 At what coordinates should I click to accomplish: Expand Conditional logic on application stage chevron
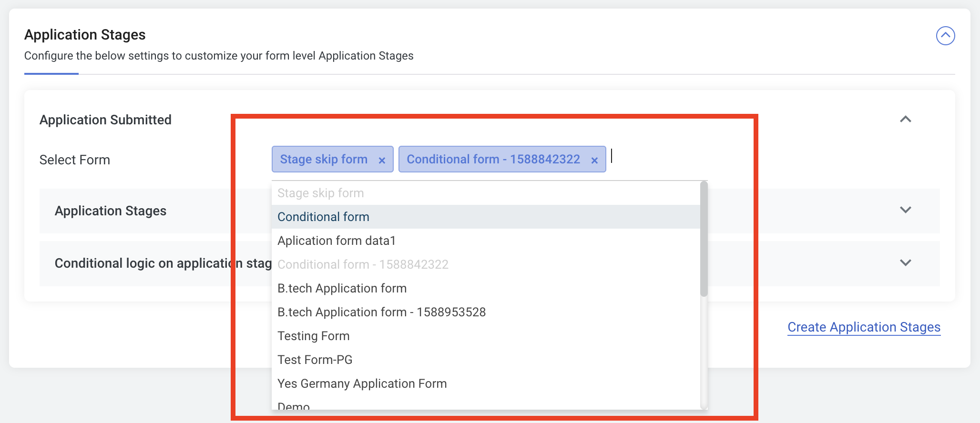click(x=905, y=263)
